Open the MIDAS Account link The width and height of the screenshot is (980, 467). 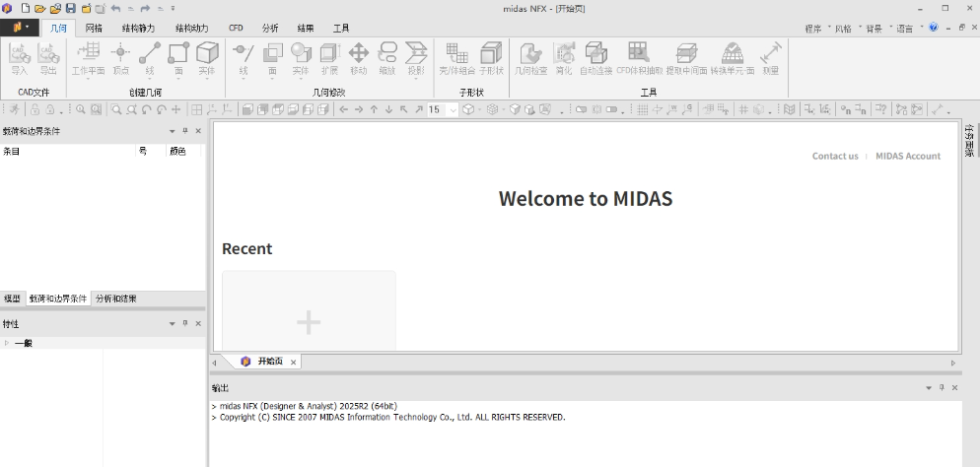[907, 156]
